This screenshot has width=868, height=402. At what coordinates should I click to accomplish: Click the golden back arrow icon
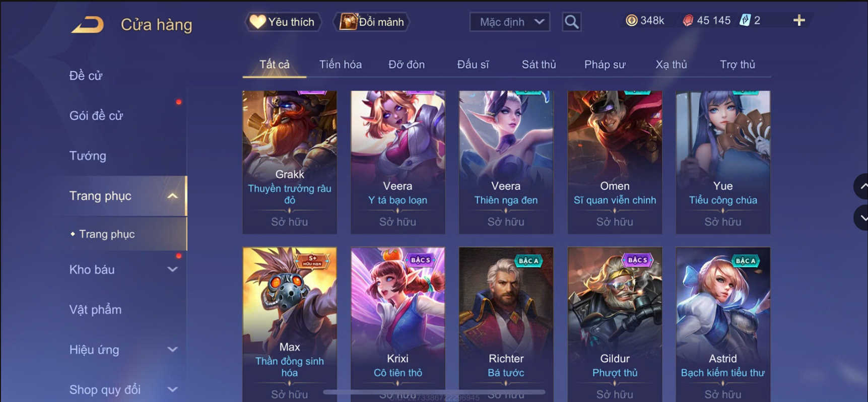(x=88, y=24)
